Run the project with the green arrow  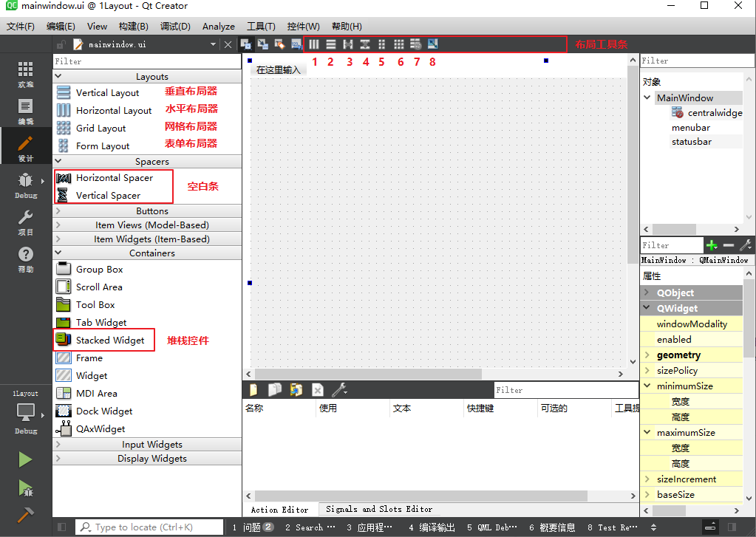(x=24, y=459)
